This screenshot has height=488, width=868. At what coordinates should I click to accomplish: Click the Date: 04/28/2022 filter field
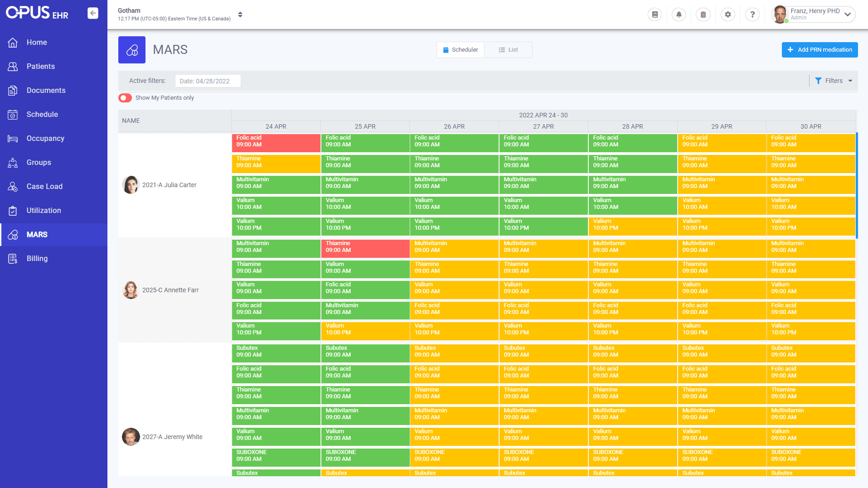[208, 81]
